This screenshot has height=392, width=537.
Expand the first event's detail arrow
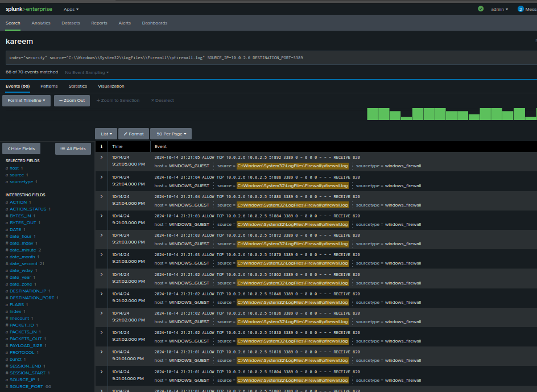pos(101,158)
